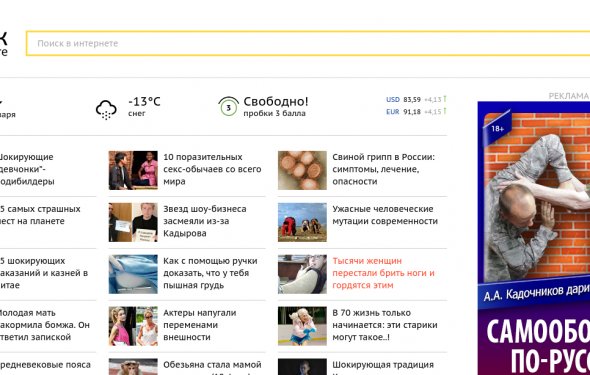Image resolution: width=590 pixels, height=375 pixels.
Task: Read 'Молодая мать накормила бомжа' article
Action: (x=45, y=325)
